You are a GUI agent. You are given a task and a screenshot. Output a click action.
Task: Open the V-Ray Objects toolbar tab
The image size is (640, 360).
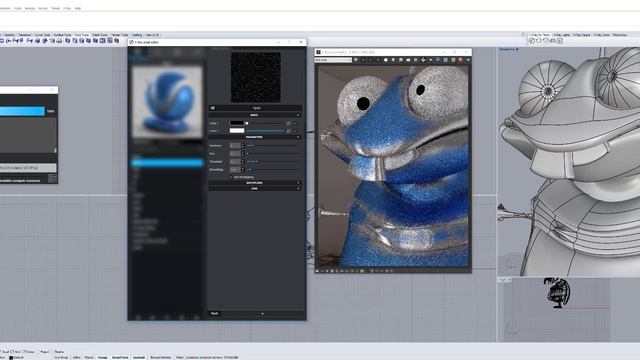pyautogui.click(x=582, y=35)
